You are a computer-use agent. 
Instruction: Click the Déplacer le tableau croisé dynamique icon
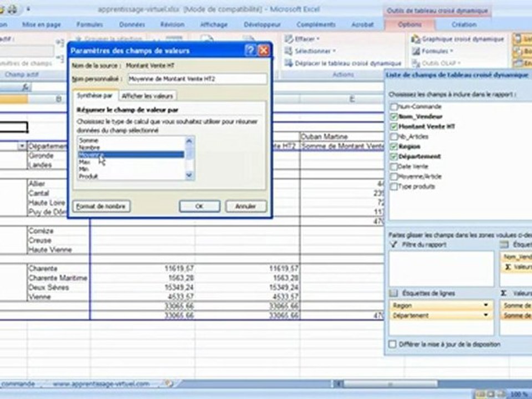tap(289, 63)
